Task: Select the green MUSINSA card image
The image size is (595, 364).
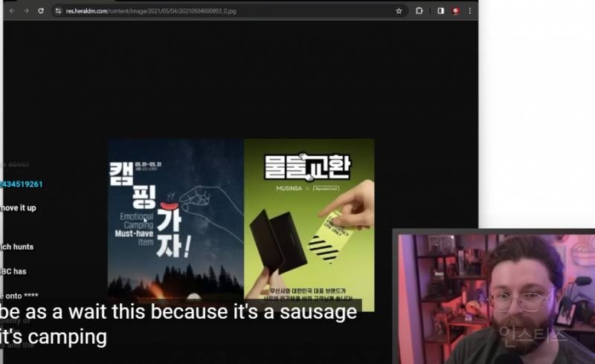Action: (x=309, y=225)
